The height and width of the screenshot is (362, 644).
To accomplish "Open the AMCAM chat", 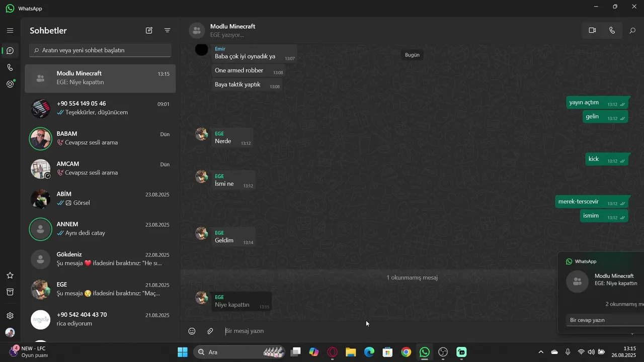I will (x=100, y=168).
